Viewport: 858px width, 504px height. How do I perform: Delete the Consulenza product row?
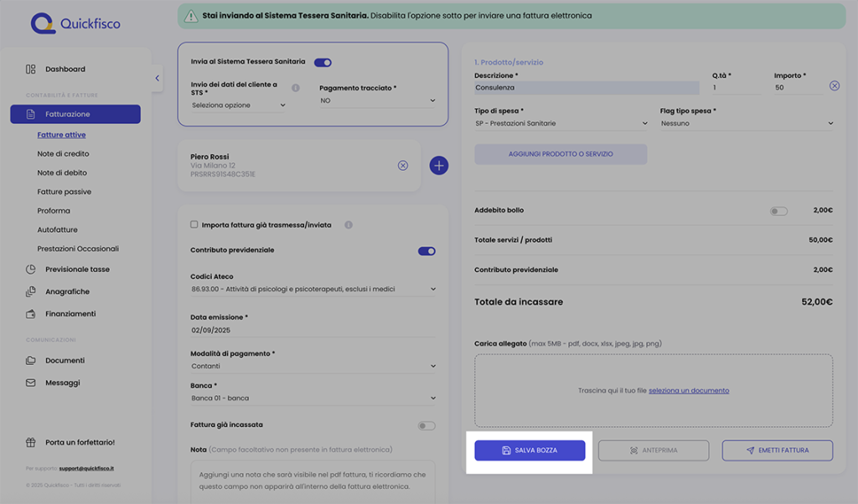(834, 86)
